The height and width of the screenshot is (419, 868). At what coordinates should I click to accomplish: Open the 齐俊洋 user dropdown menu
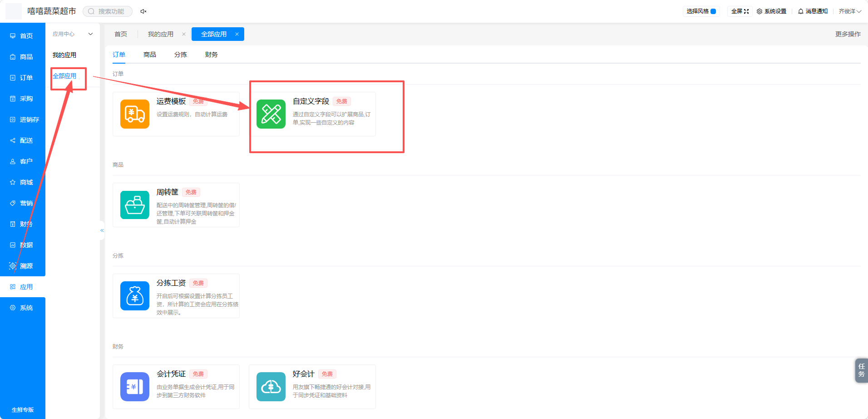click(x=850, y=11)
